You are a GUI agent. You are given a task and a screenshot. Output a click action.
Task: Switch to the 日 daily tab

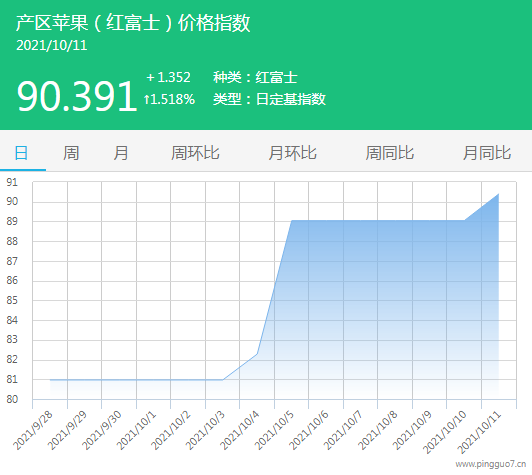point(21,153)
